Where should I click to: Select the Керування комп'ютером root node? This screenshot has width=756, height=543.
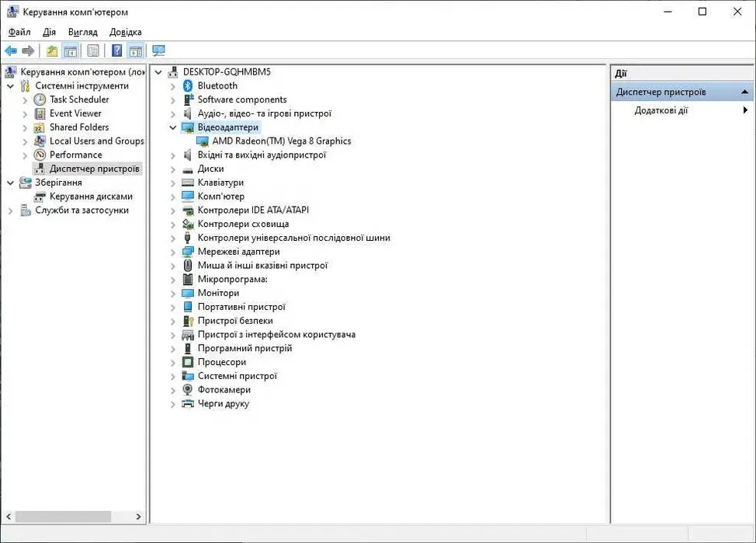(x=82, y=72)
